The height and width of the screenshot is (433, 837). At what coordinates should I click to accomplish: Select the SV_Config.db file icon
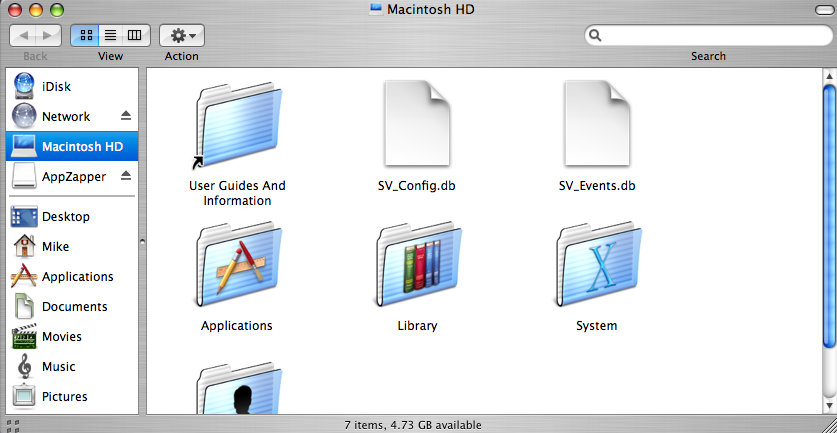pos(417,123)
